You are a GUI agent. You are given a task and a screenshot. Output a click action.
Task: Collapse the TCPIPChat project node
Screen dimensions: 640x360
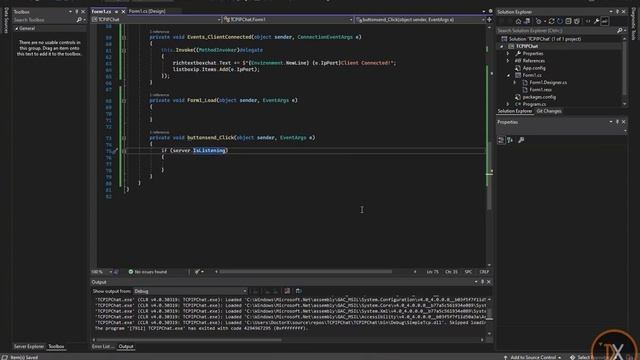click(x=502, y=47)
